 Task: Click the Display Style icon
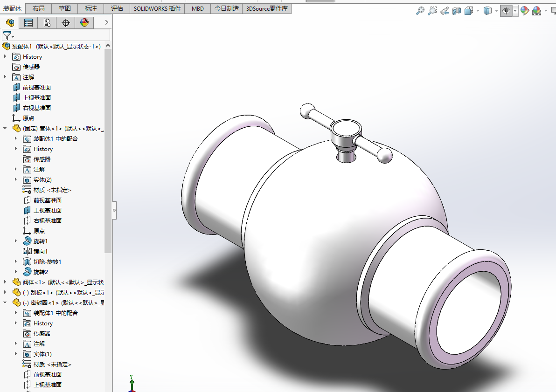[488, 11]
